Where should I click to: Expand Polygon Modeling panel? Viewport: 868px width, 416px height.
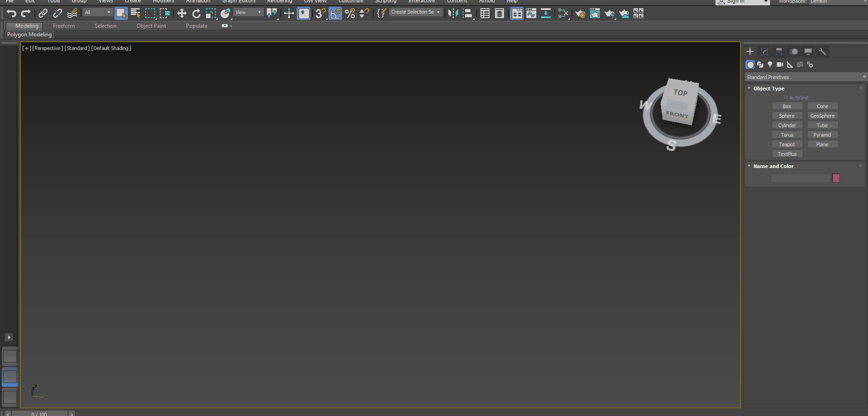point(29,35)
